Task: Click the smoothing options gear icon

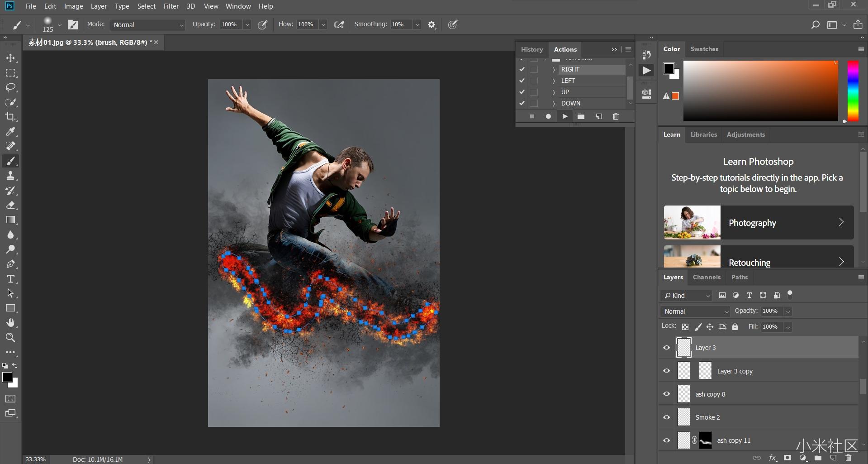Action: 432,25
